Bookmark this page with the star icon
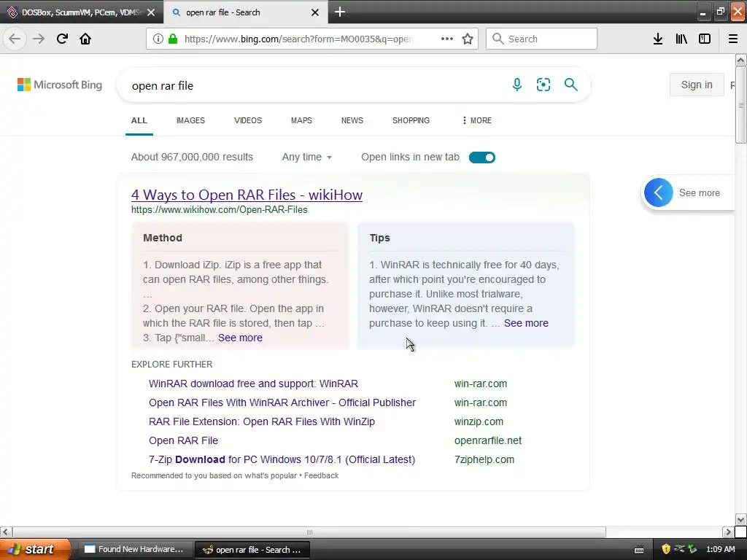747x560 pixels. pyautogui.click(x=468, y=39)
